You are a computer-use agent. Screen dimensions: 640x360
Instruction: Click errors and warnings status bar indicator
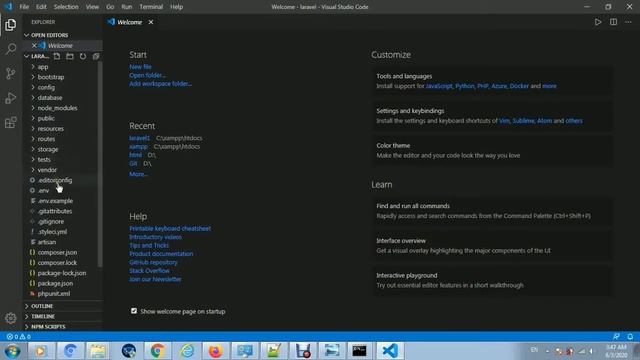[19, 336]
